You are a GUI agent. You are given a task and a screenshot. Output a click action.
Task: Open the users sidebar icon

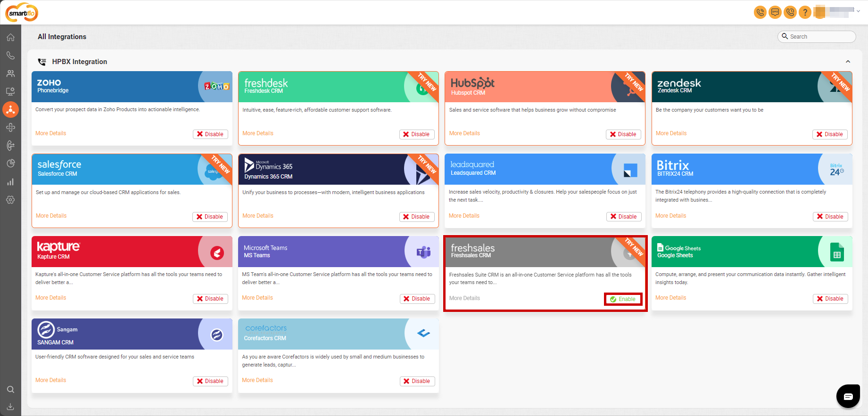click(x=10, y=73)
